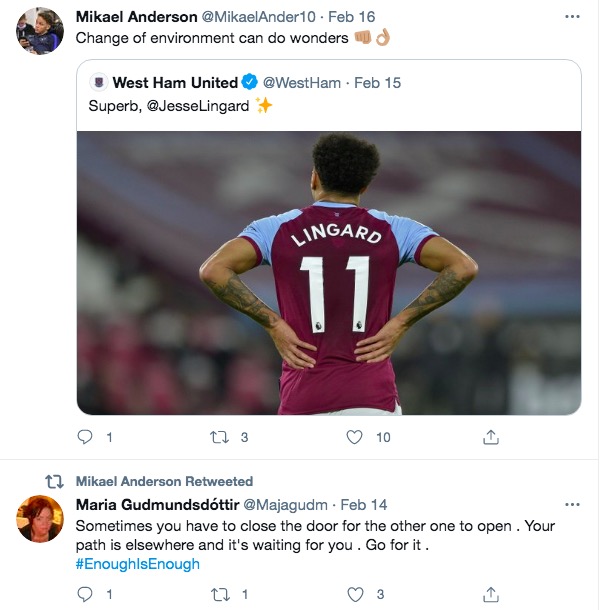This screenshot has height=610, width=607.
Task: Like Mikael Anderson's tweet with 10 likes
Action: 354,437
